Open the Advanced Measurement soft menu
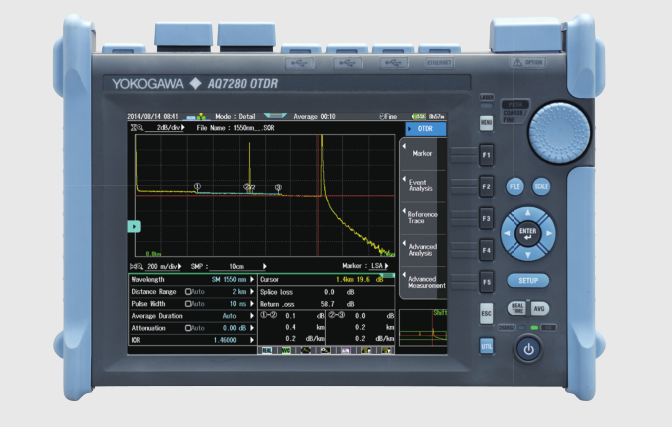The height and width of the screenshot is (427, 672). pyautogui.click(x=423, y=282)
